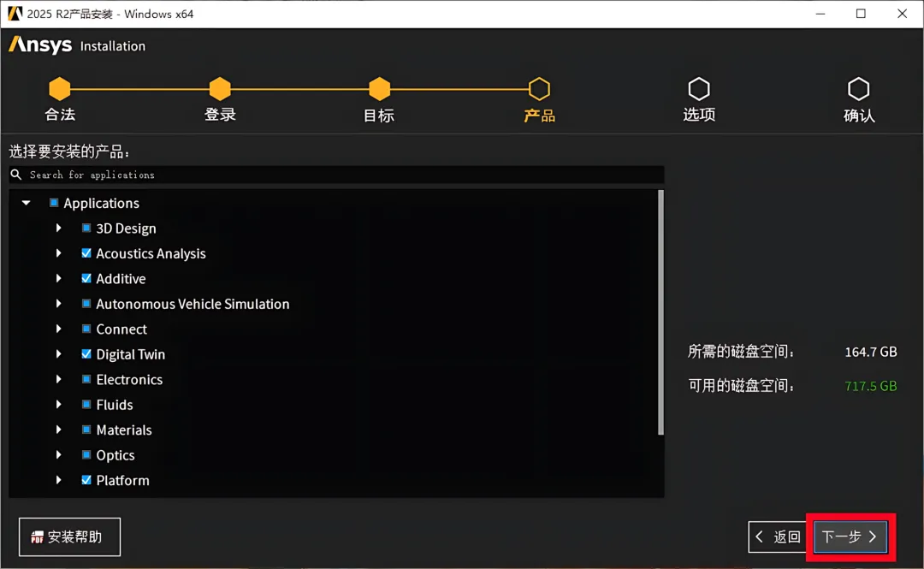Proceed with the 下一步 button

point(850,536)
